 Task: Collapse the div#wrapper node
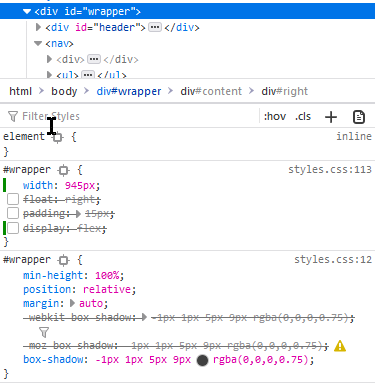pos(27,12)
